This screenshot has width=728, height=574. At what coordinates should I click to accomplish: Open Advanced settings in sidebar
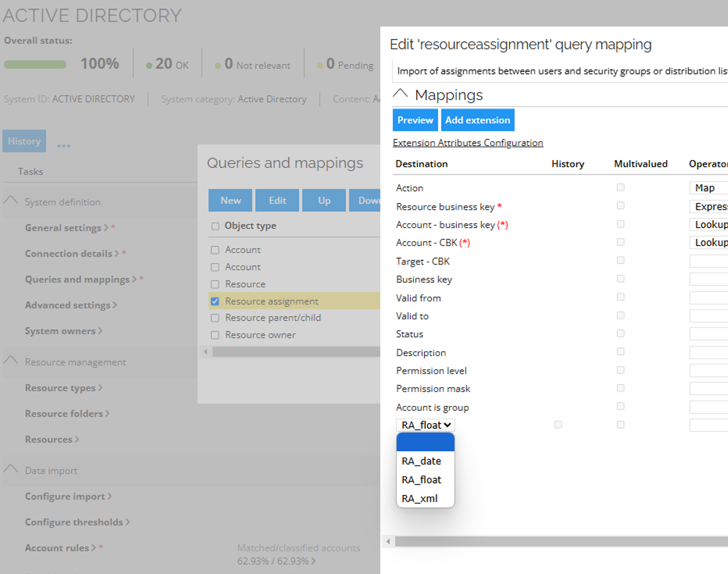(x=71, y=305)
